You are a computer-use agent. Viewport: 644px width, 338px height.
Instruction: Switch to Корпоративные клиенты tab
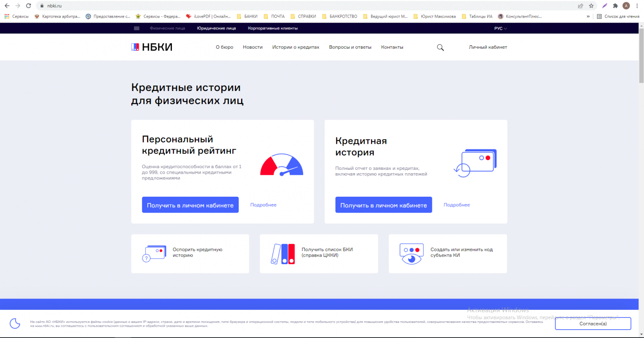[273, 29]
